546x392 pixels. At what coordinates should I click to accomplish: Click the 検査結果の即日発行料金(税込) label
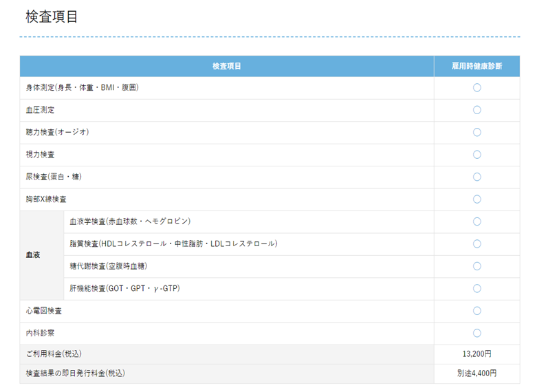coord(76,373)
